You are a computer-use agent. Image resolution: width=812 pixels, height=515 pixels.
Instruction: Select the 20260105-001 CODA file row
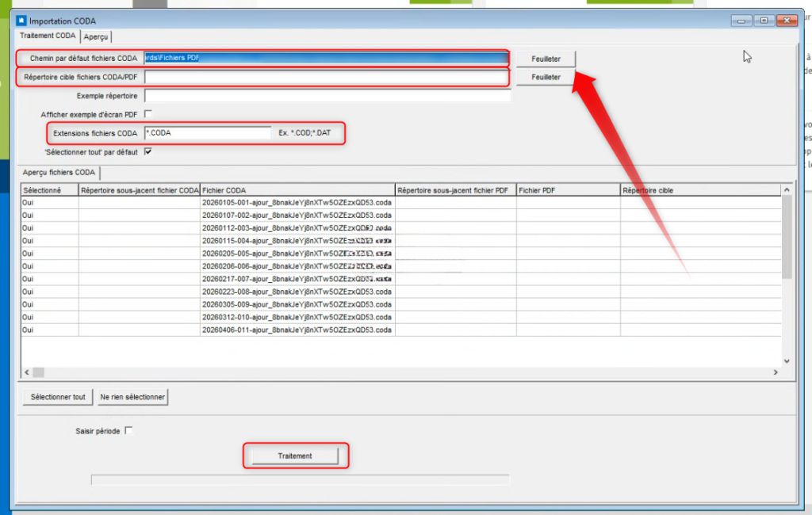297,203
